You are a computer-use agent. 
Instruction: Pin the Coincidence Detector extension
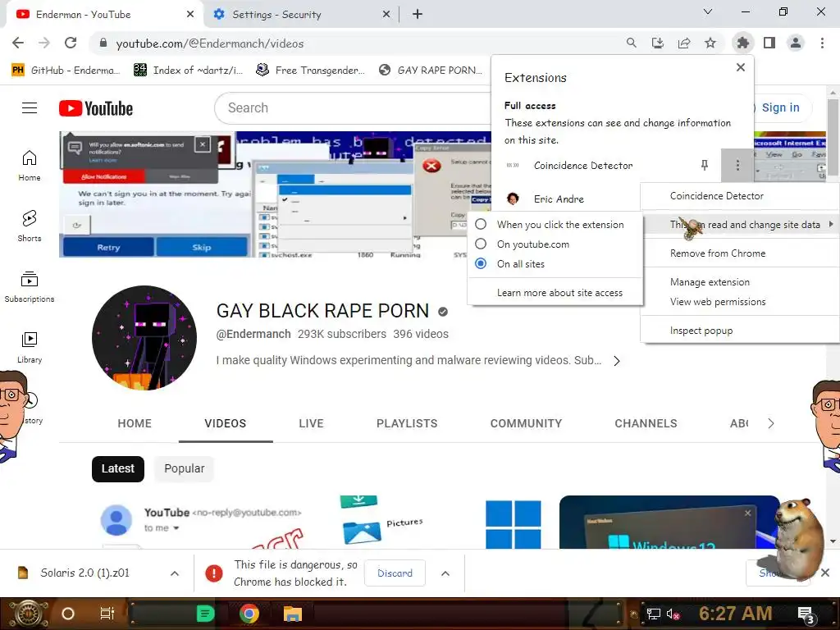pos(705,166)
